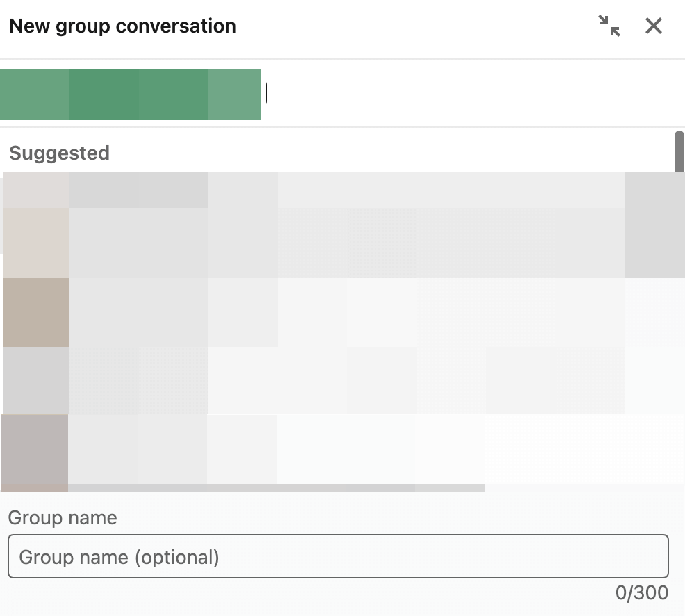Click the fourth suggested contact's gray avatar
The image size is (685, 616).
[x=36, y=381]
